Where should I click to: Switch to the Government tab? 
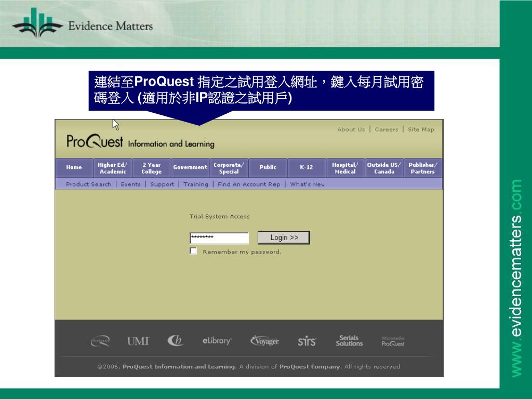pos(190,167)
